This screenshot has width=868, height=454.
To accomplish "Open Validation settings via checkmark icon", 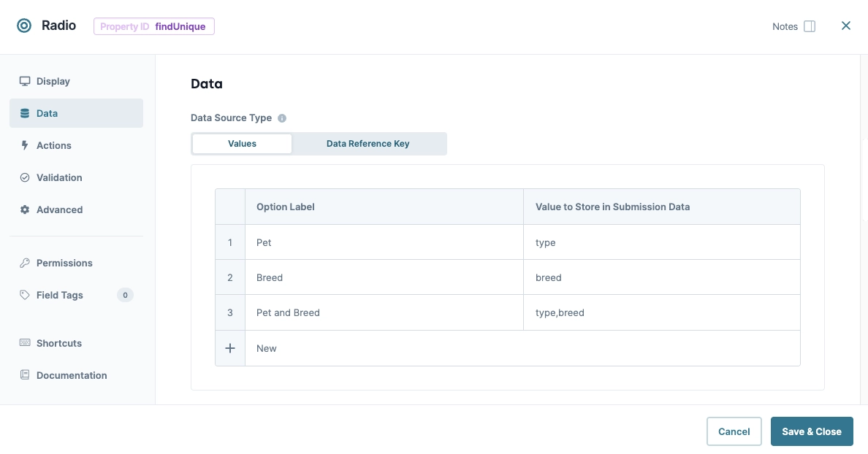I will [26, 177].
